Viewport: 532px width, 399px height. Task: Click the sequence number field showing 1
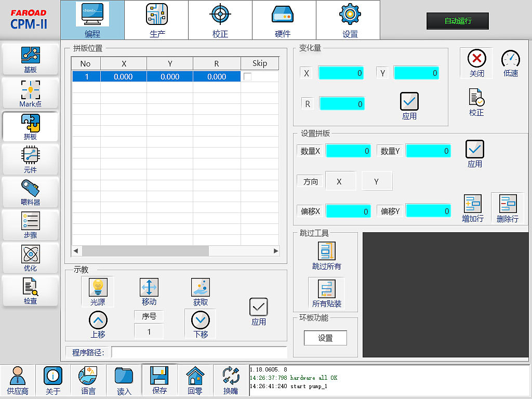(149, 331)
